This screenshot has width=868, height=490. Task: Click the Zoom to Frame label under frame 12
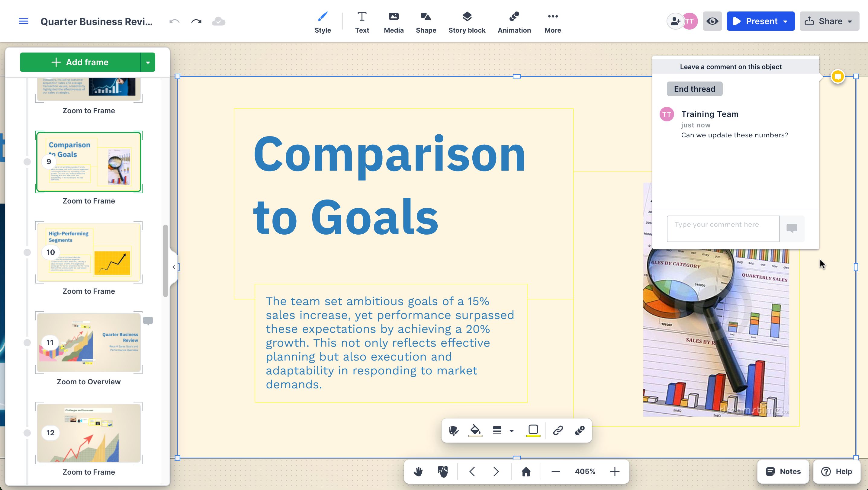click(x=88, y=472)
